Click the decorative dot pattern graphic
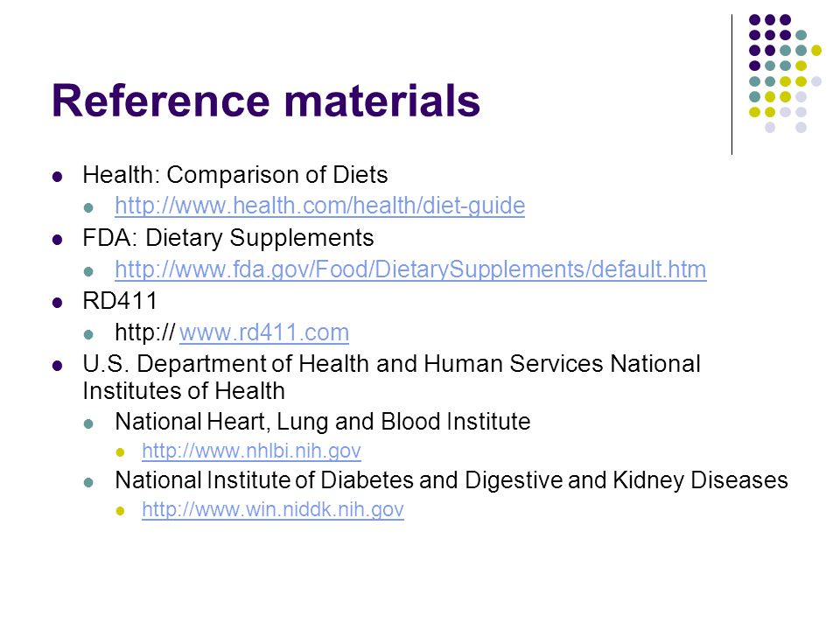This screenshot has width=840, height=630. click(786, 73)
